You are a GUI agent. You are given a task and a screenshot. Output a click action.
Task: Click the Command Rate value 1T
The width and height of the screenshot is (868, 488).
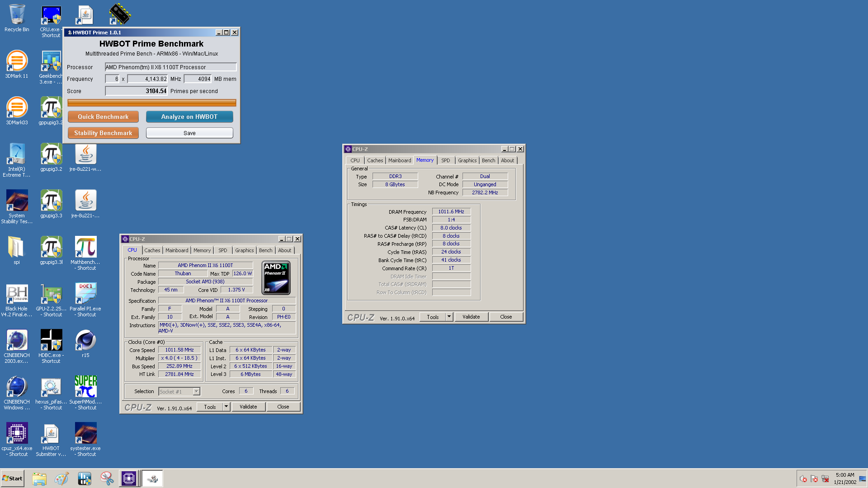coord(451,268)
